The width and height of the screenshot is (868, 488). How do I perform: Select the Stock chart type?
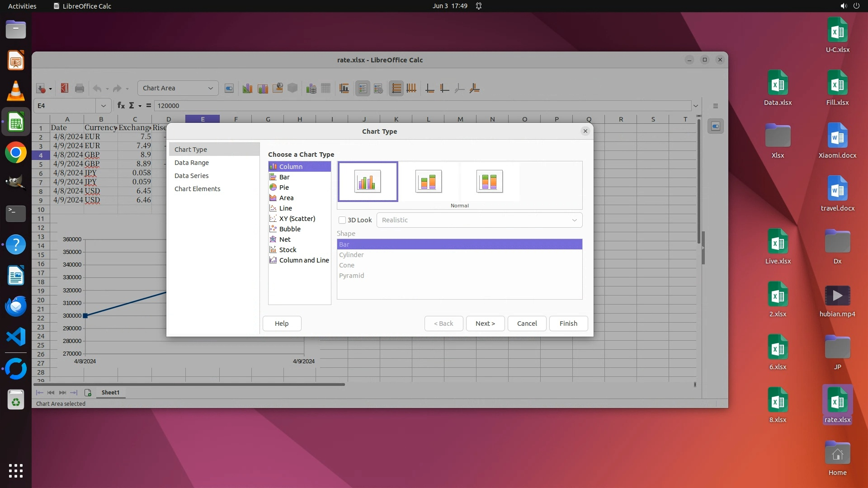(x=288, y=249)
